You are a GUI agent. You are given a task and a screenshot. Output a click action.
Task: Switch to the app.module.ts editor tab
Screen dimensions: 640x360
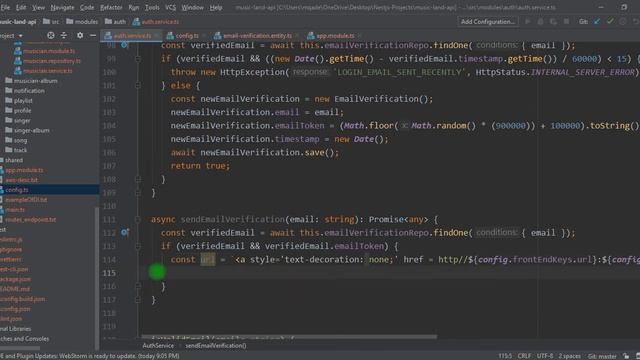pos(335,36)
